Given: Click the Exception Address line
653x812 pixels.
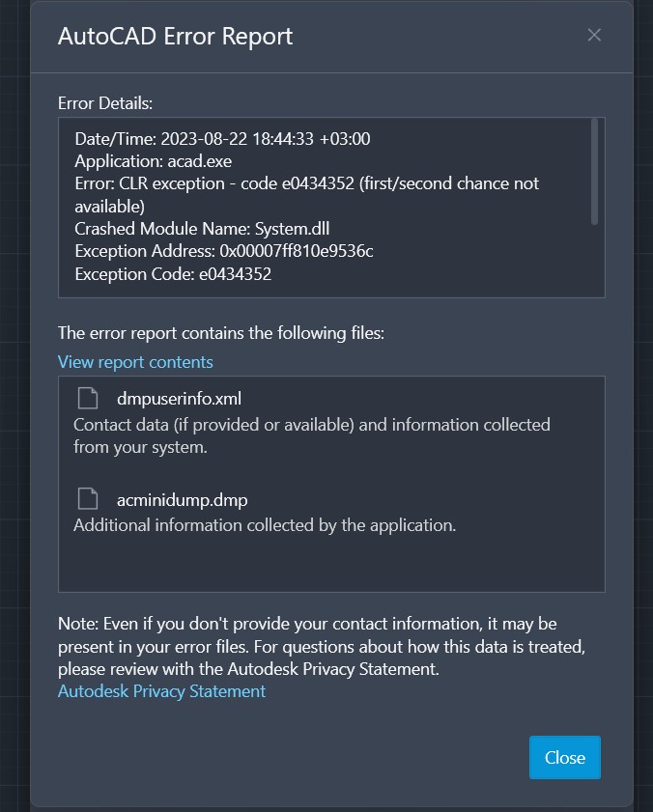Looking at the screenshot, I should tap(224, 251).
